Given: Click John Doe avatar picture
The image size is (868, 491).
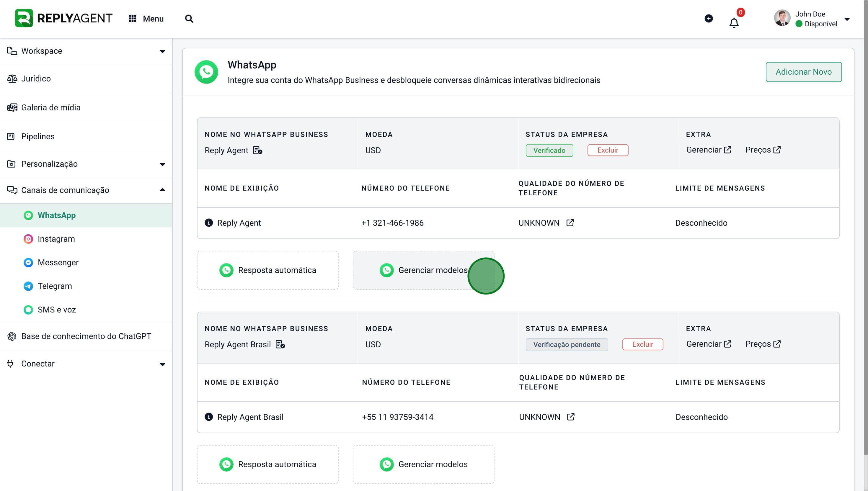Looking at the screenshot, I should (x=782, y=18).
